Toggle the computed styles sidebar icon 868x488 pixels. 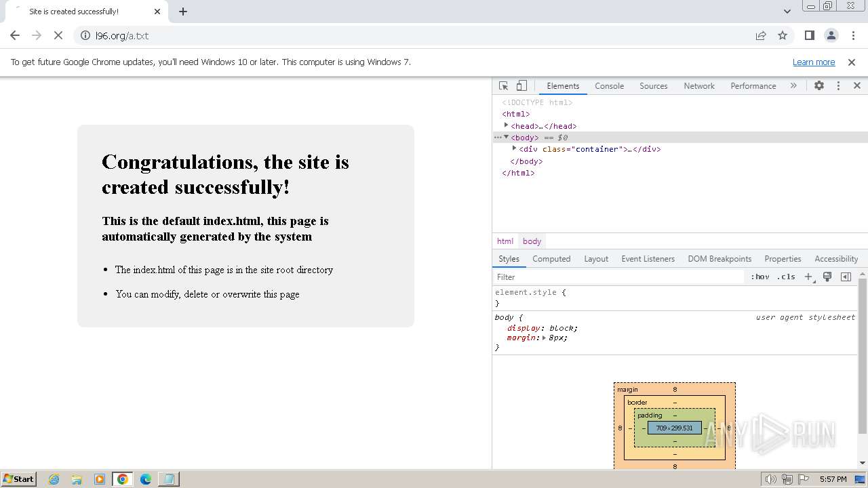[846, 277]
